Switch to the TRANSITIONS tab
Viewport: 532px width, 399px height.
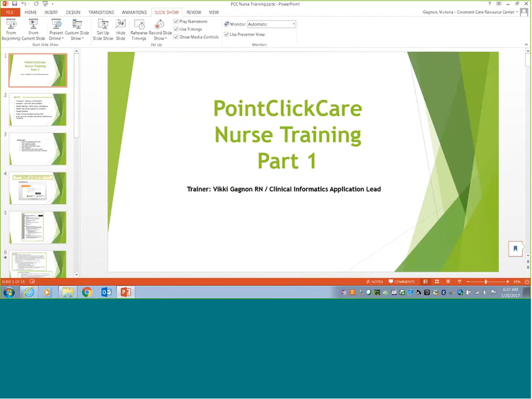click(101, 12)
